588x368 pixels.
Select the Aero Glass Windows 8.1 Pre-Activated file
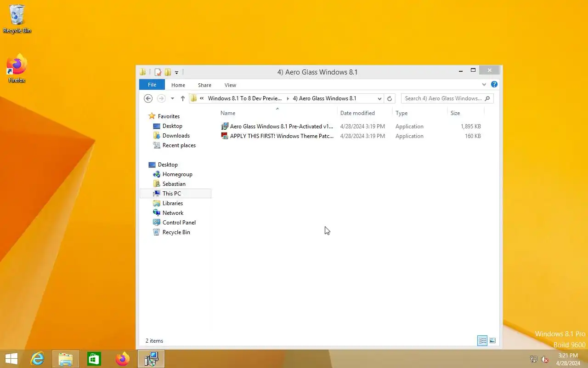(282, 126)
